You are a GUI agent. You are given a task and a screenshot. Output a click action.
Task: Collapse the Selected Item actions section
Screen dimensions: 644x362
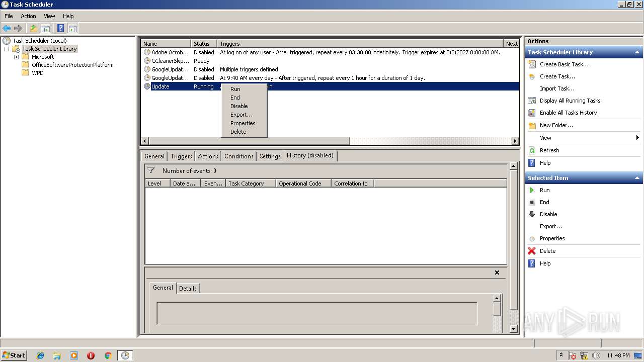(x=637, y=178)
